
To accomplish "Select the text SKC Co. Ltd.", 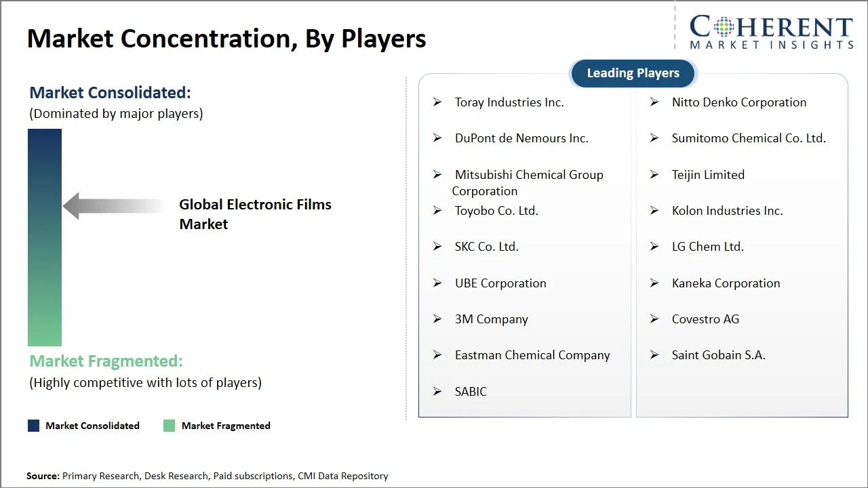I will click(487, 247).
